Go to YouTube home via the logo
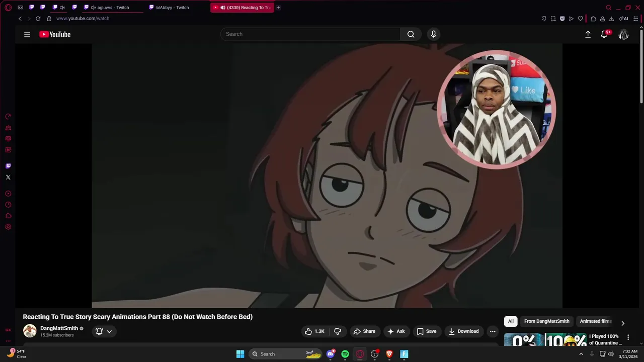644x362 pixels. click(x=55, y=34)
